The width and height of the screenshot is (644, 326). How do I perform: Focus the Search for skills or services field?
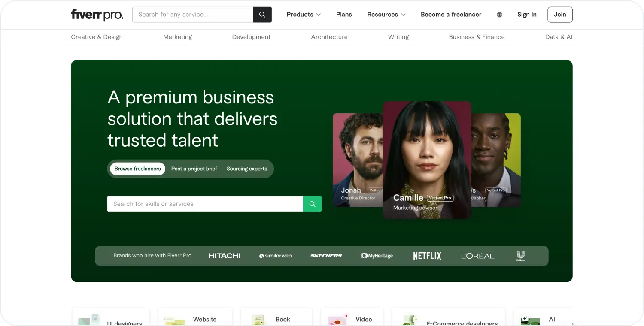205,204
